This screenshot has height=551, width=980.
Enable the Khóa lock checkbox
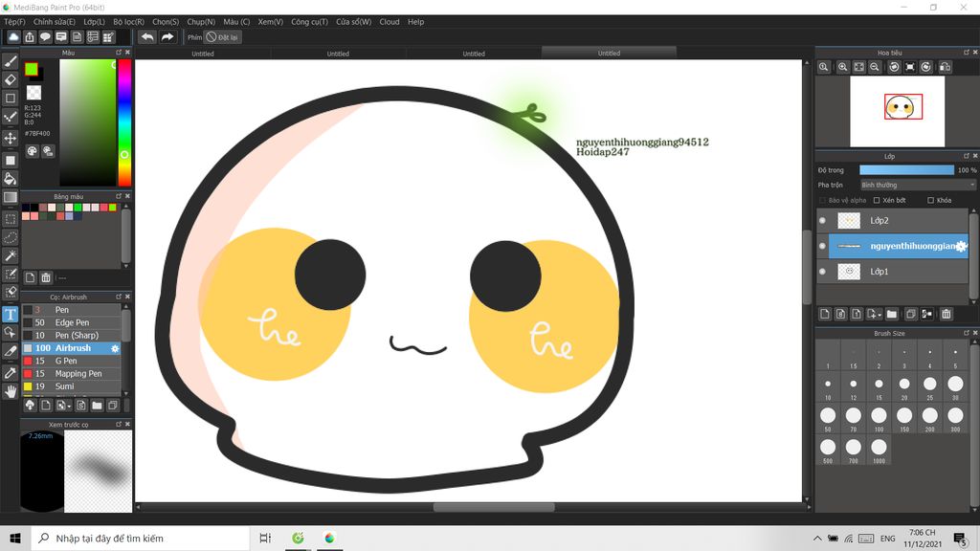tap(930, 201)
